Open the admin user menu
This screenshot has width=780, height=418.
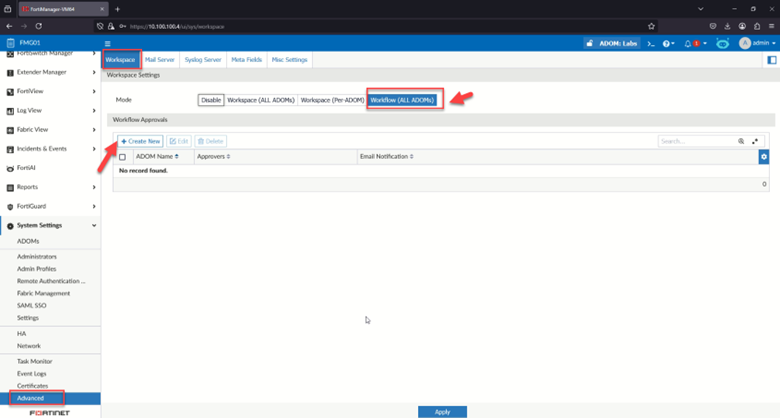pos(757,43)
